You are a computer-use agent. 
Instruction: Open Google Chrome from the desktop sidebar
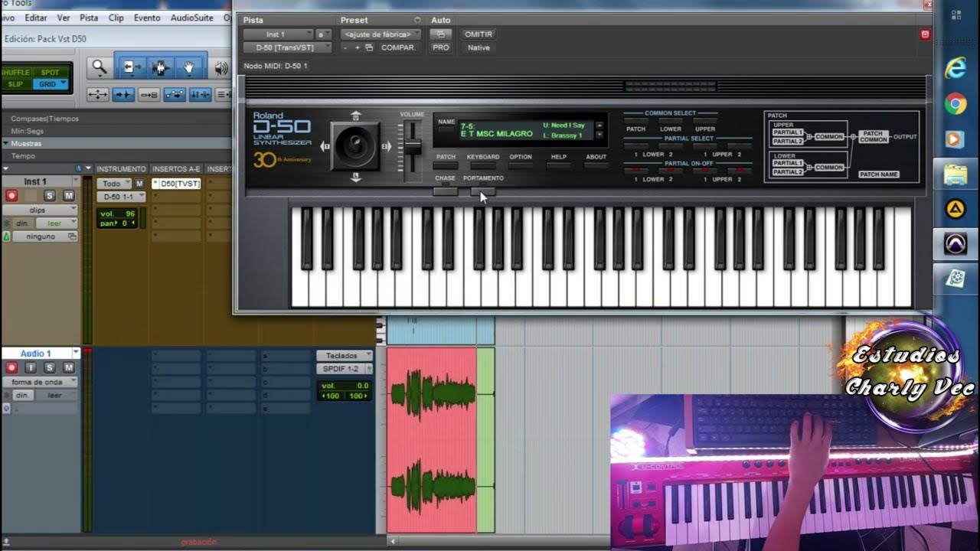pos(955,103)
